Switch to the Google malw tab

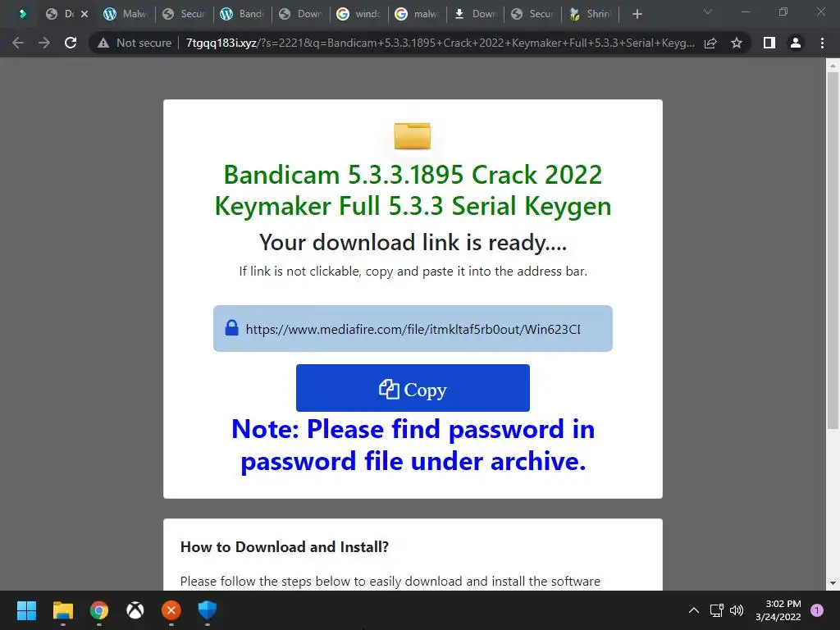coord(417,14)
